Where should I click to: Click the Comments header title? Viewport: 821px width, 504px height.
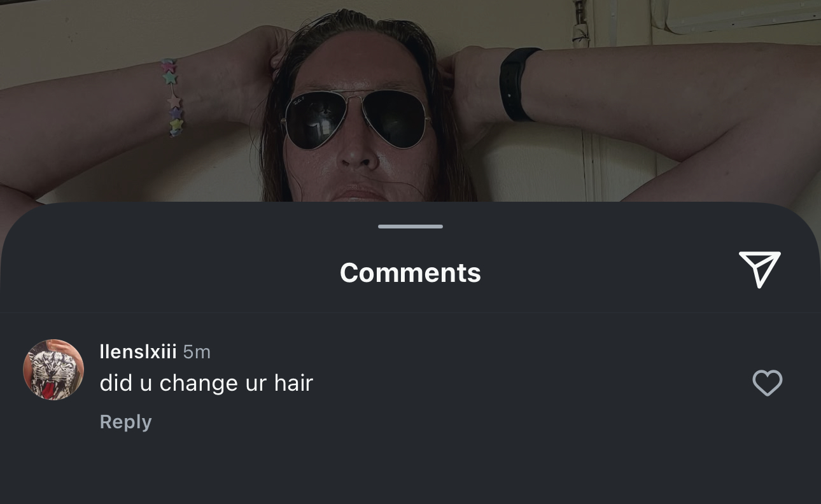[x=410, y=272]
